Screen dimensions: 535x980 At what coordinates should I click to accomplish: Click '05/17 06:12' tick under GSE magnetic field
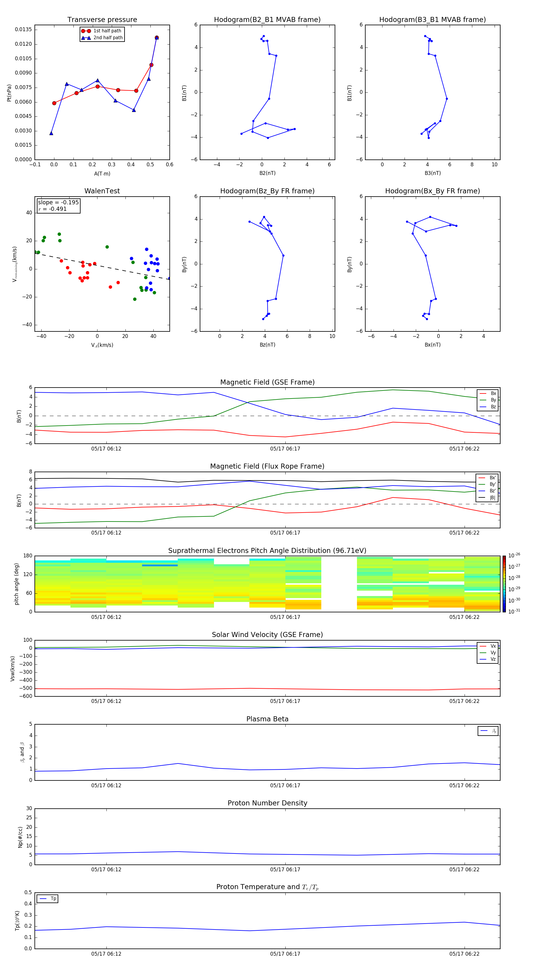(106, 449)
